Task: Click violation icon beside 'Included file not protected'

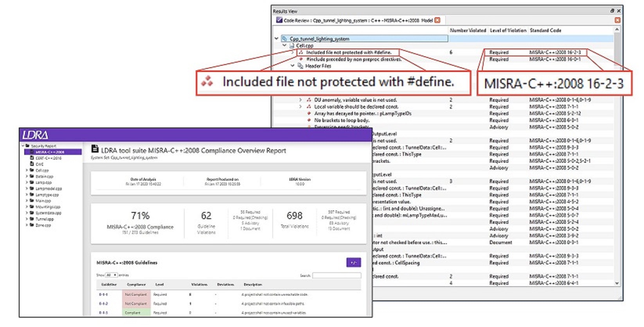Action: tap(301, 52)
